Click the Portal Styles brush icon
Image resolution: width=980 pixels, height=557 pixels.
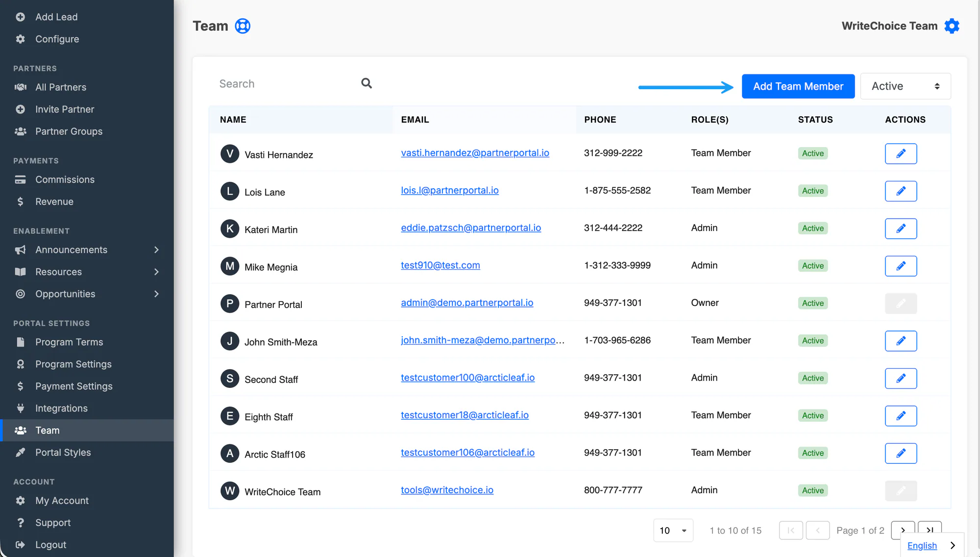pyautogui.click(x=20, y=453)
